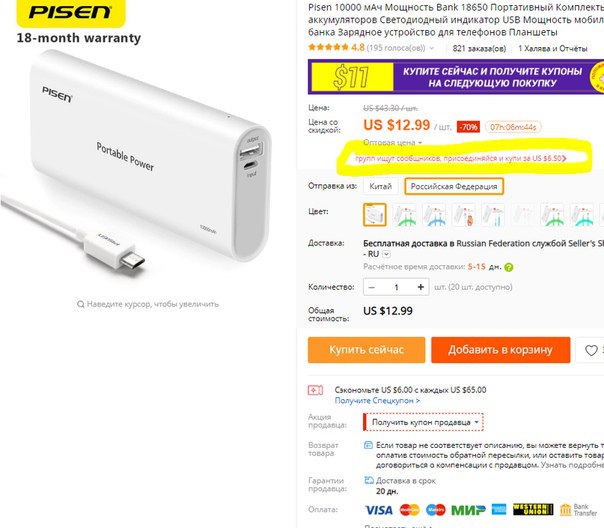Choose the first white power bank color
604x528 pixels.
[374, 215]
